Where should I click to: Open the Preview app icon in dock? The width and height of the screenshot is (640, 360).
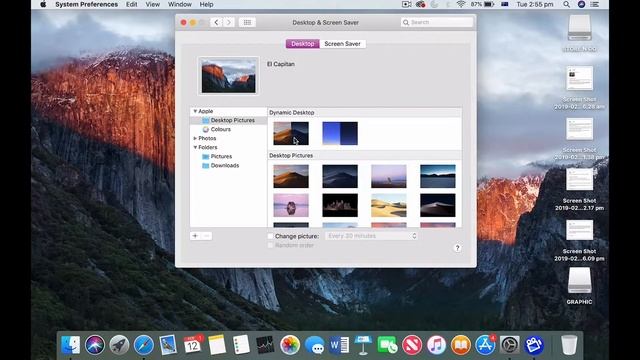coord(168,345)
